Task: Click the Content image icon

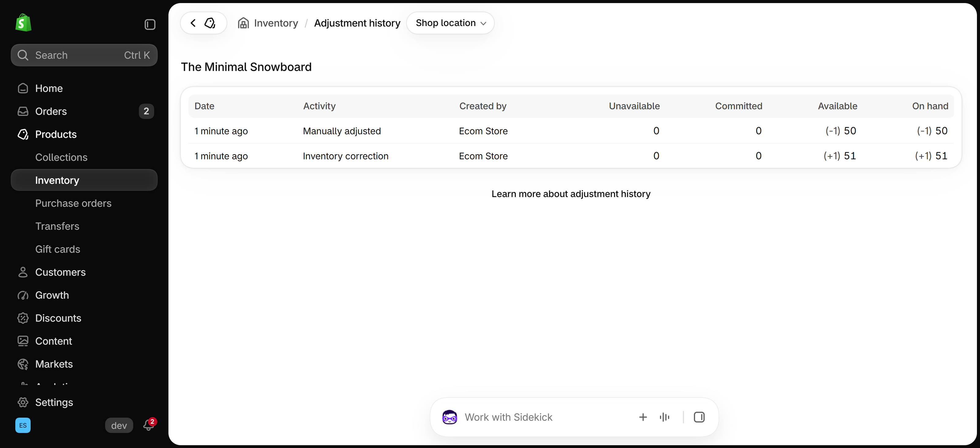Action: point(23,341)
